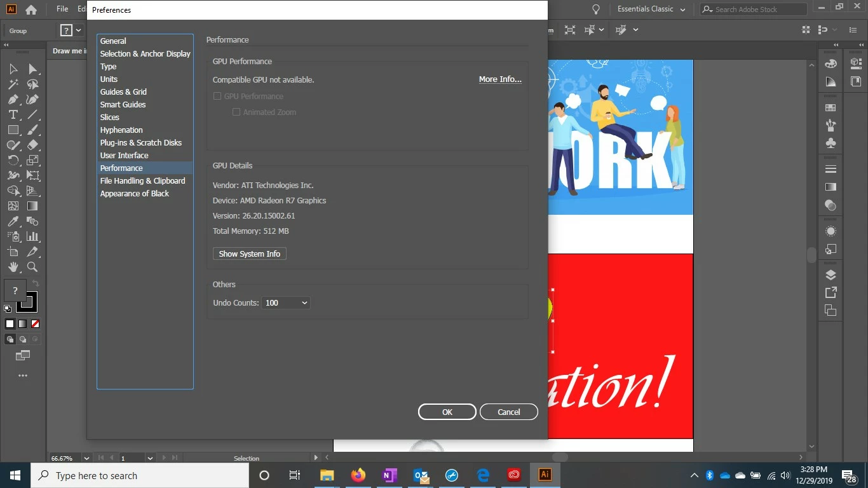868x488 pixels.
Task: Set color mode to None
Action: (x=36, y=324)
